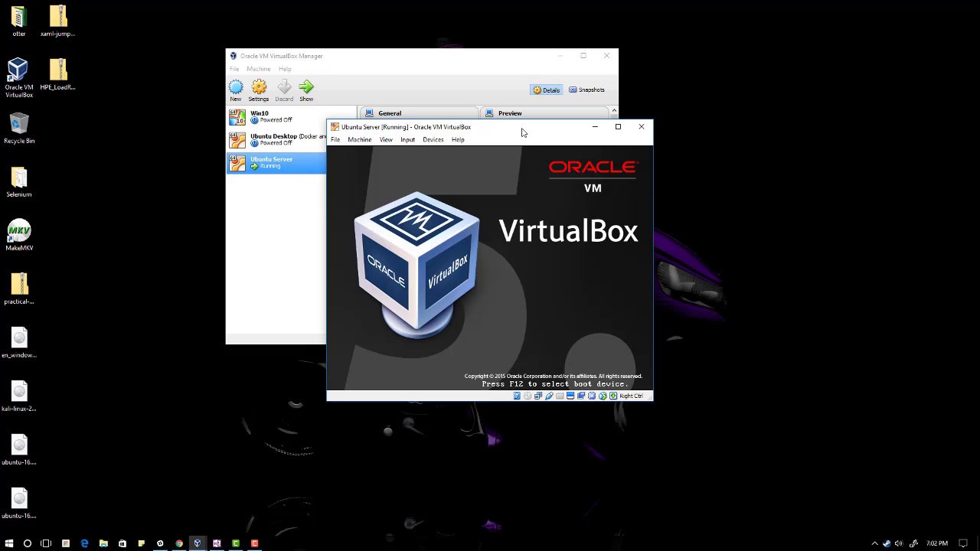
Task: Open Microsoft Store from taskbar
Action: click(x=122, y=543)
